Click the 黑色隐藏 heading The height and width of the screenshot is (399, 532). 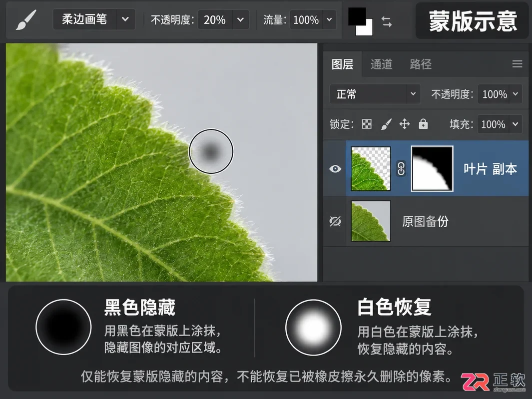click(x=139, y=308)
